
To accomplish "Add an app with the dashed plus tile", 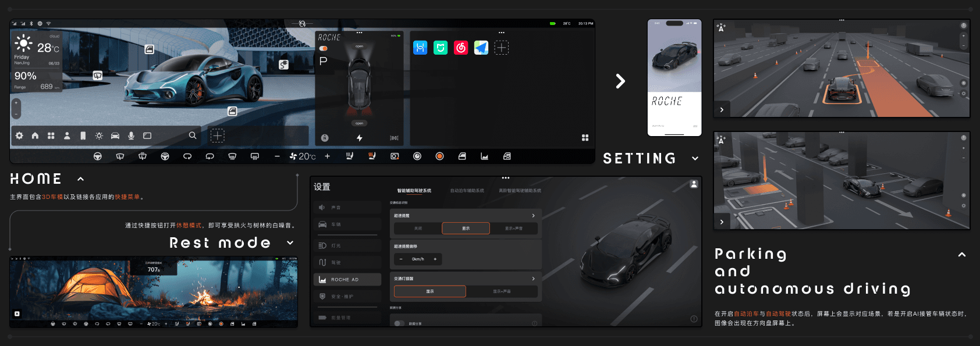I will point(502,48).
